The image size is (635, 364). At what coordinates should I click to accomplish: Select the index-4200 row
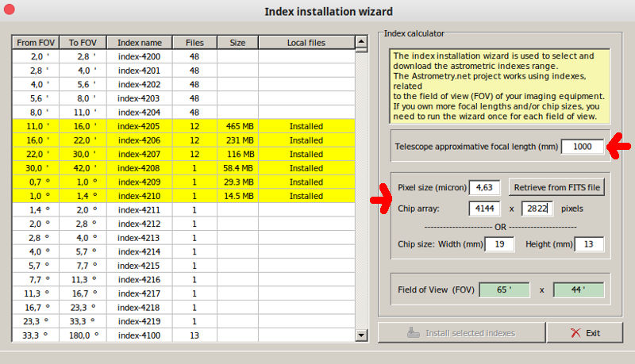tap(140, 56)
